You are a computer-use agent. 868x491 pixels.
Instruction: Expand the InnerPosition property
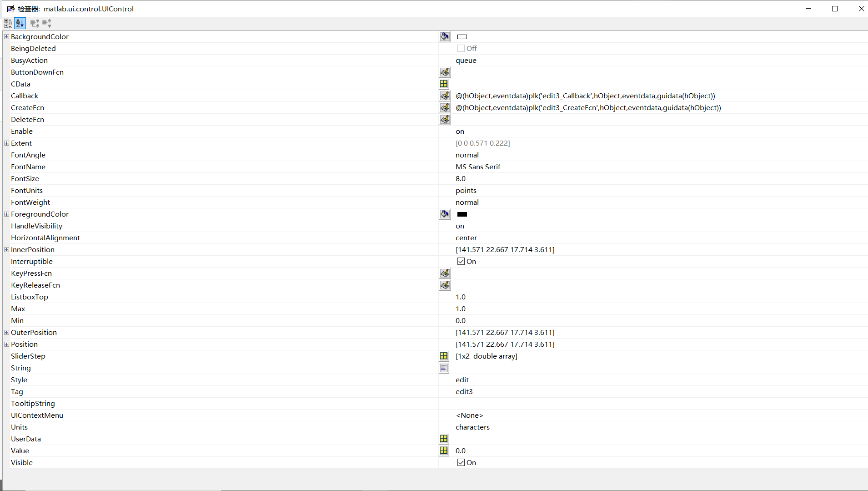click(6, 249)
